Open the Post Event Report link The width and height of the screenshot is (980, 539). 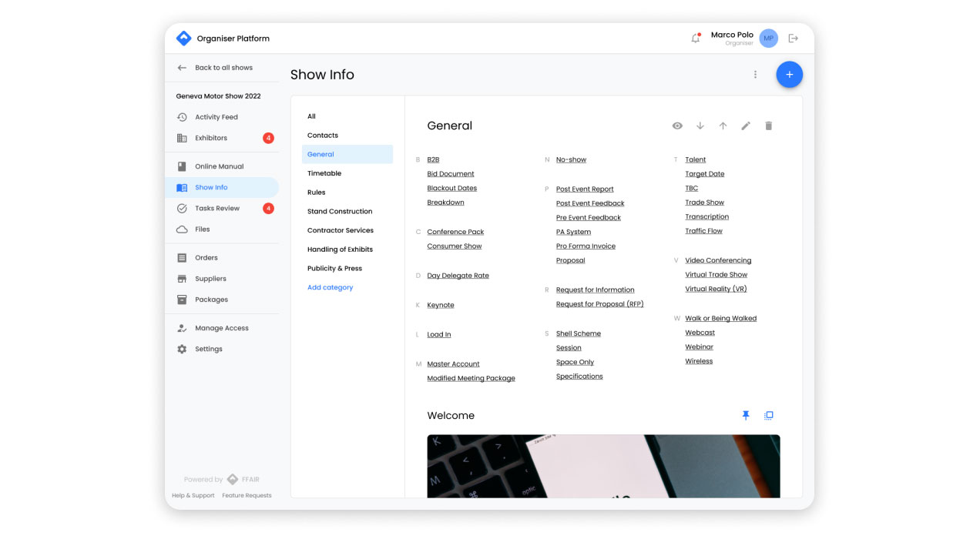(x=585, y=189)
